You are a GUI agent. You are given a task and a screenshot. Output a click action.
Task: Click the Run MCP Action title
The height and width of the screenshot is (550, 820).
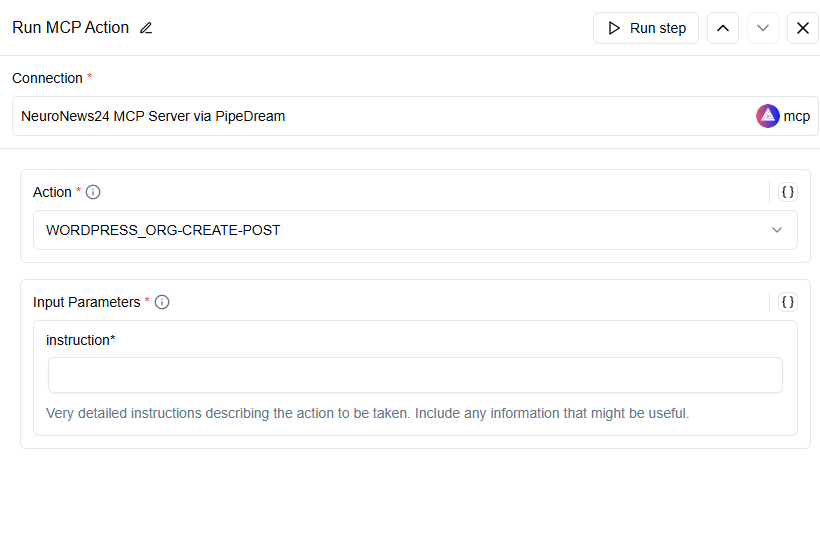[71, 28]
